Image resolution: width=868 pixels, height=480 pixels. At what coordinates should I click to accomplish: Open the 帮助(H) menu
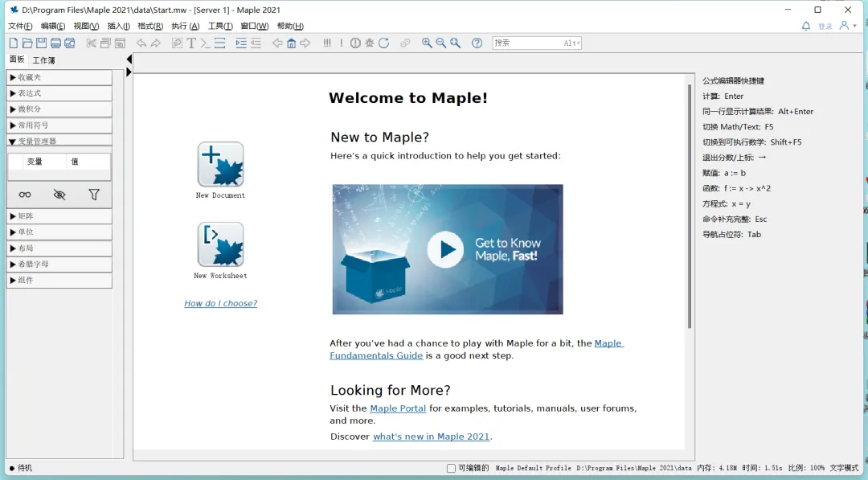(x=290, y=26)
